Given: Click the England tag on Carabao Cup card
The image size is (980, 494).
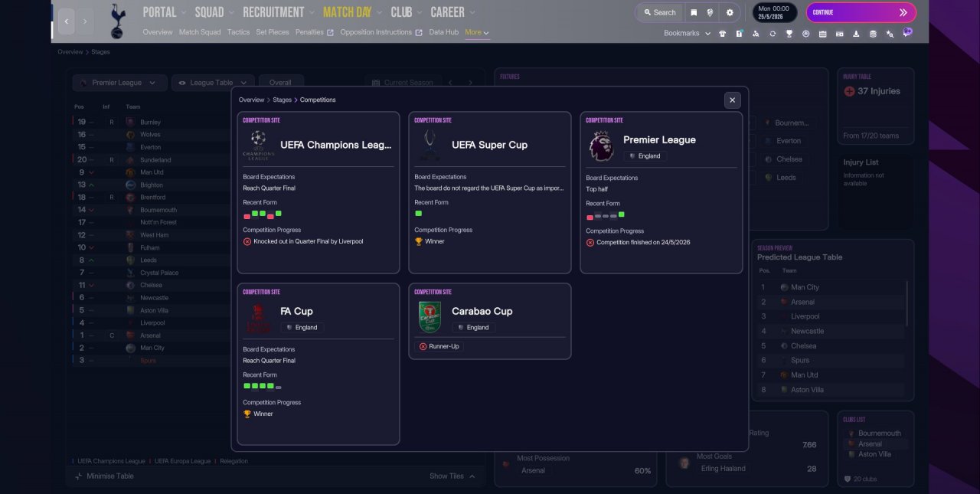Looking at the screenshot, I should [473, 327].
